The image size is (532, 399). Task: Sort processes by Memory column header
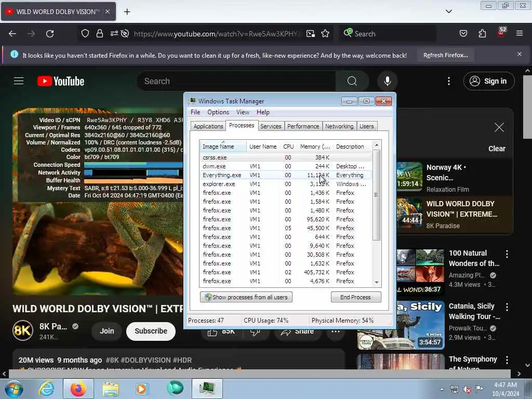pos(315,147)
